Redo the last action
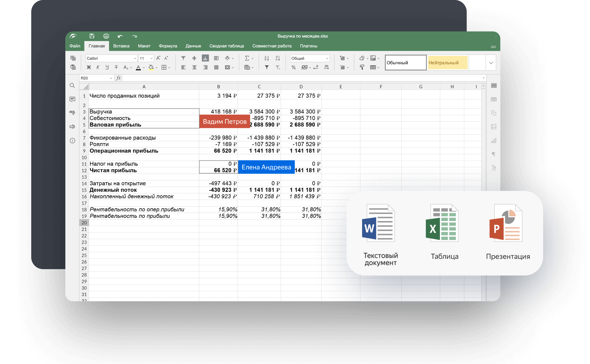This screenshot has width=590, height=364. tap(134, 36)
